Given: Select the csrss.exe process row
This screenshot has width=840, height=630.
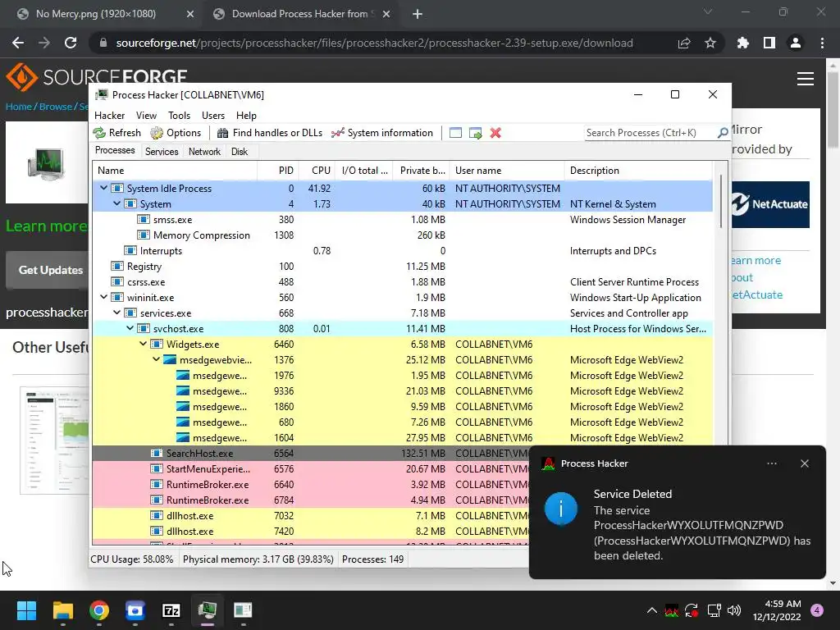Looking at the screenshot, I should [402, 282].
